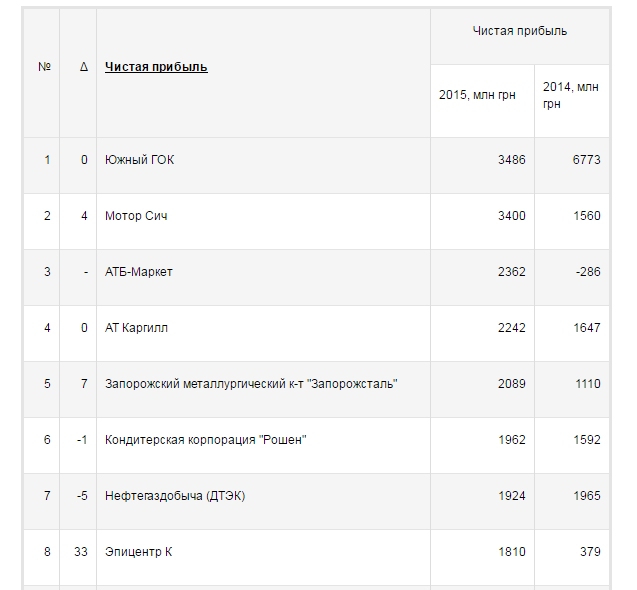The width and height of the screenshot is (637, 590).
Task: Click the "Эпицентр К" company name
Action: (139, 552)
